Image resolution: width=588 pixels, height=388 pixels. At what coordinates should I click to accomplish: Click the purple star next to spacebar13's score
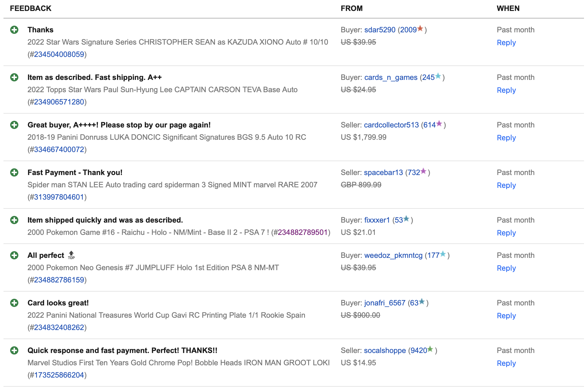(x=423, y=171)
